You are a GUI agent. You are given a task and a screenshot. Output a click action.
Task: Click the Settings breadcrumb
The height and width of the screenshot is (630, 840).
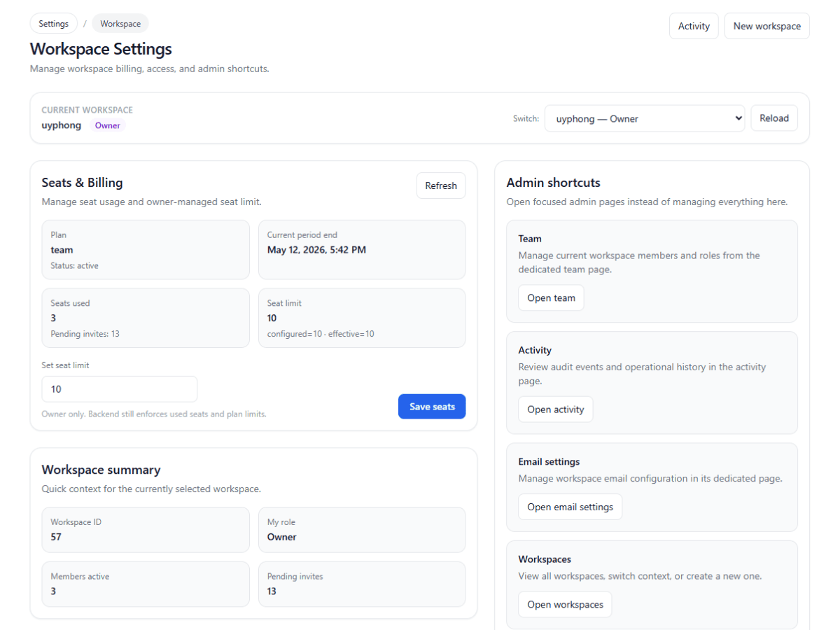click(x=54, y=24)
